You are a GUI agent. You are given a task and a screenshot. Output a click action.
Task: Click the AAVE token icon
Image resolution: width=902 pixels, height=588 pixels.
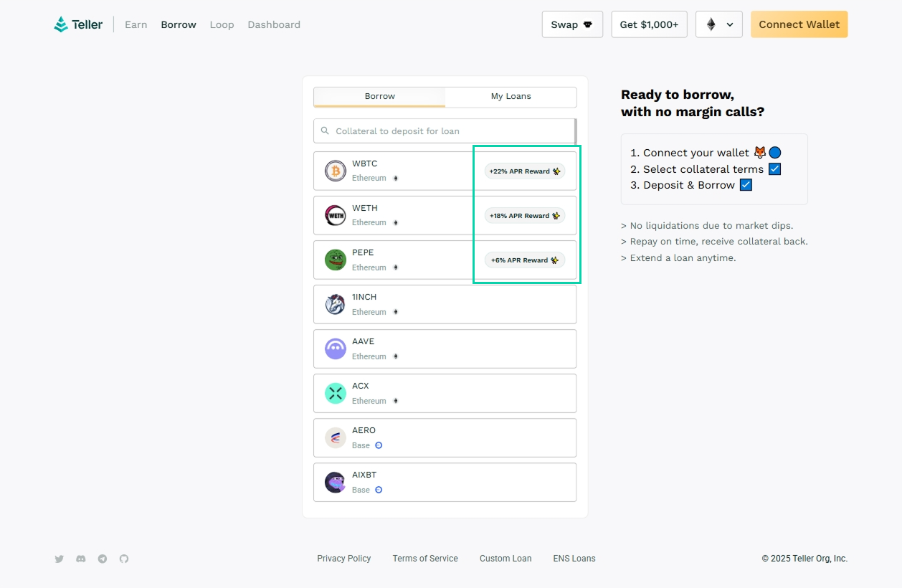336,348
